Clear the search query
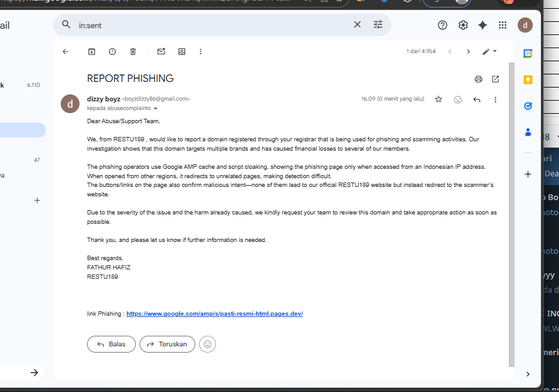Screen dimensions: 559x392 coord(357,24)
